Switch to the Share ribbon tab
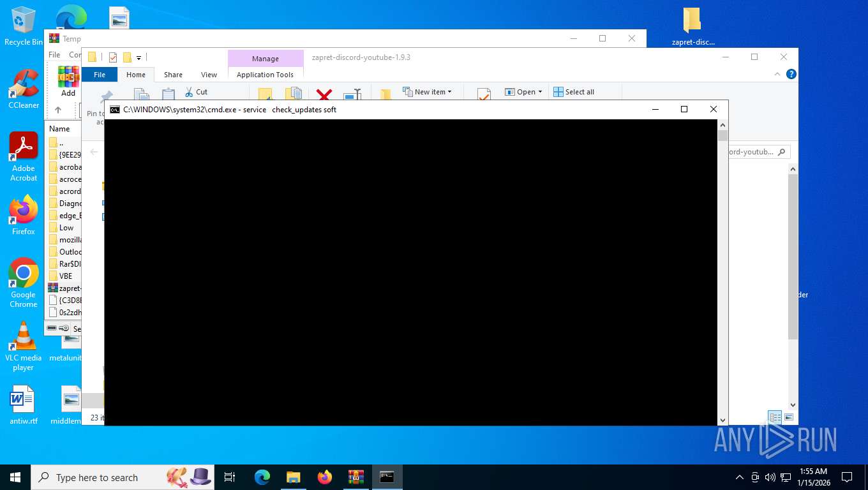Image resolution: width=868 pixels, height=490 pixels. tap(173, 75)
